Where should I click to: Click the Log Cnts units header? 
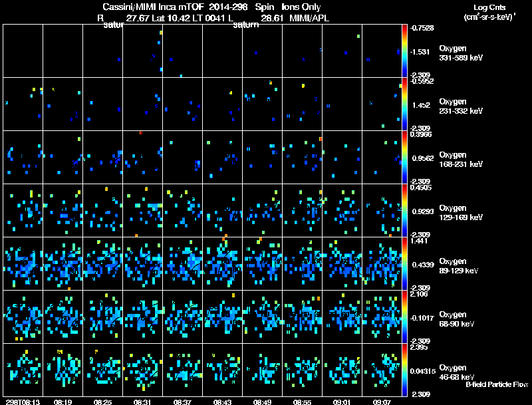(x=487, y=13)
